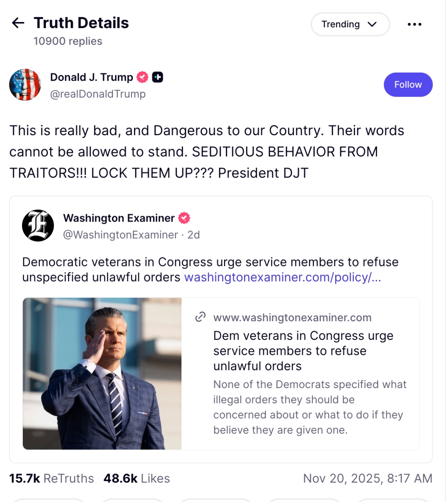Open the Washington Examiner logo avatar
This screenshot has height=502, width=448.
point(38,226)
